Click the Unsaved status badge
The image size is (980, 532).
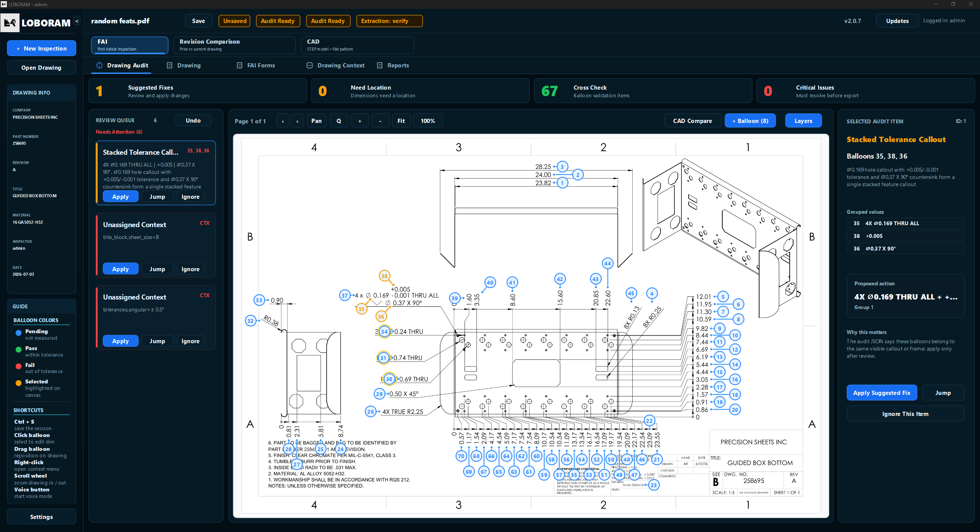[235, 21]
